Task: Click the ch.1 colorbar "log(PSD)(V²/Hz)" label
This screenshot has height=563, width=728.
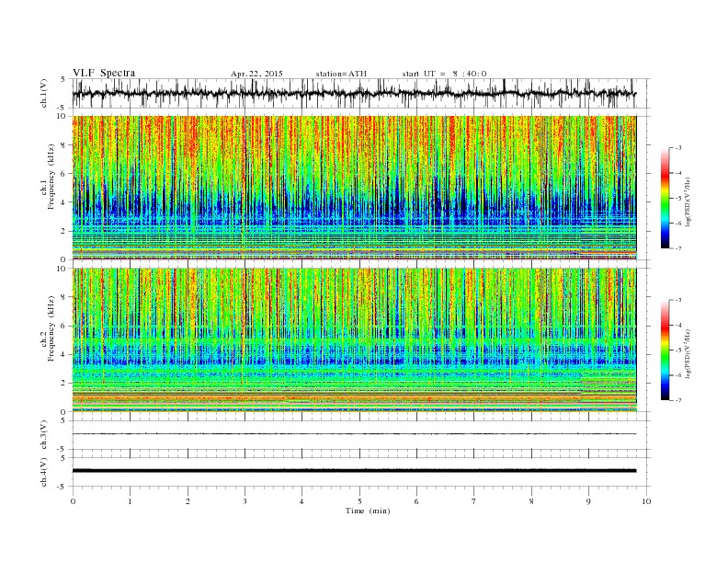Action: click(688, 201)
